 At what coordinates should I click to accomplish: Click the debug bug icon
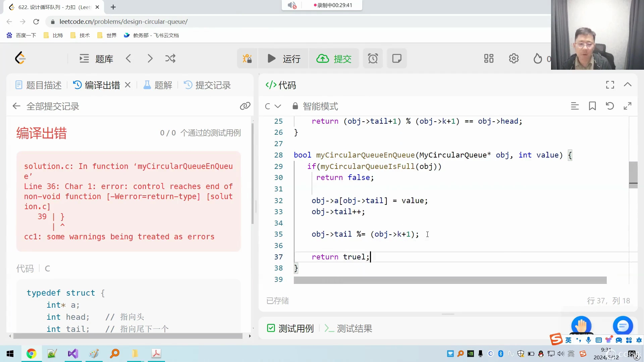pyautogui.click(x=247, y=59)
